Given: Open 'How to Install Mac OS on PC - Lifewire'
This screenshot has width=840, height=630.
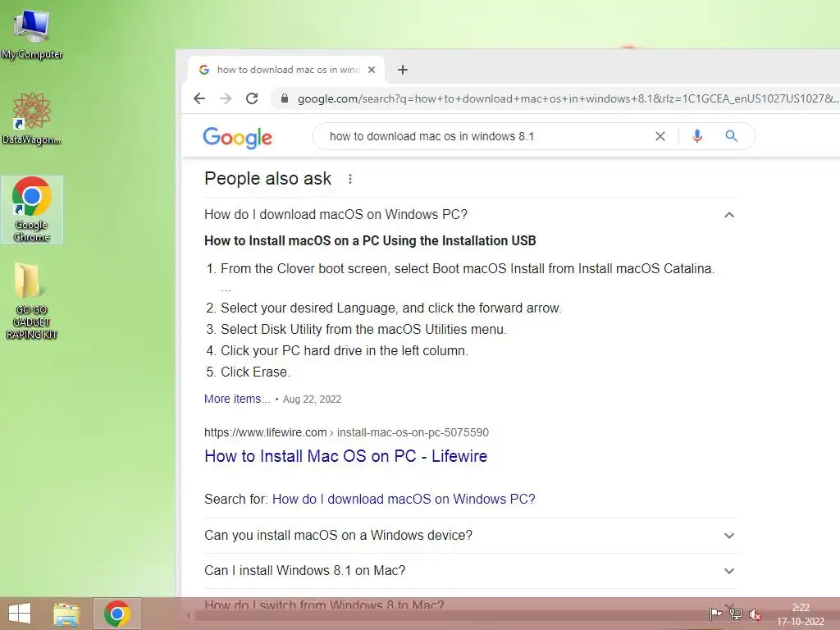Looking at the screenshot, I should click(345, 456).
